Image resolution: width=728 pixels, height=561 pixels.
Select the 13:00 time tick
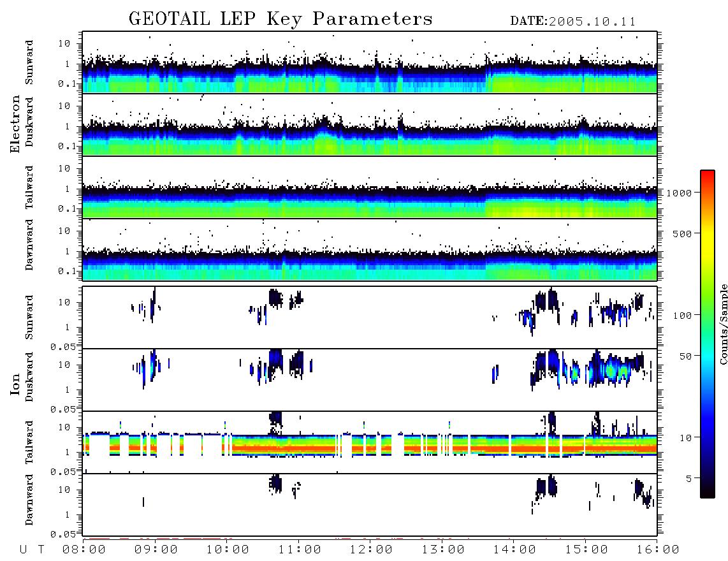pos(443,550)
